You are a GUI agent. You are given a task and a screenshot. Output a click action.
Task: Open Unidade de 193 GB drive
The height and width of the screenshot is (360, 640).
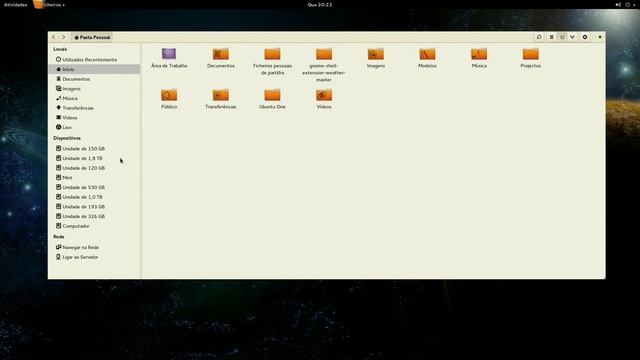click(x=94, y=207)
